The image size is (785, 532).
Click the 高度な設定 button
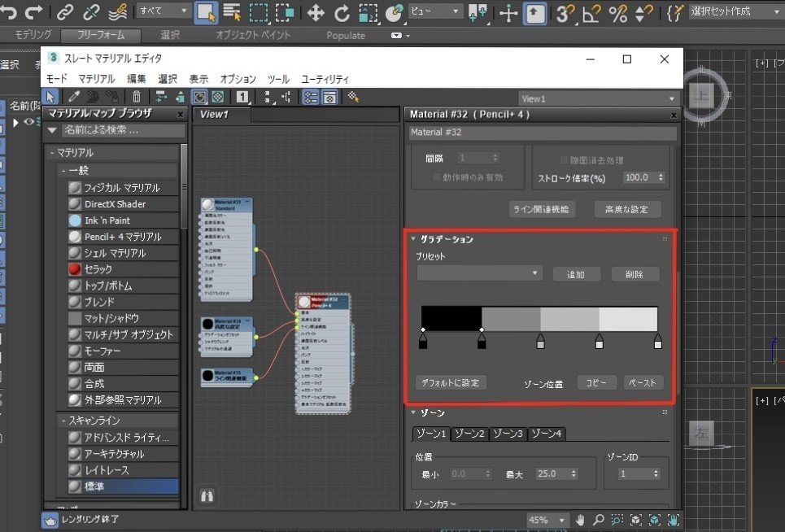tap(627, 209)
